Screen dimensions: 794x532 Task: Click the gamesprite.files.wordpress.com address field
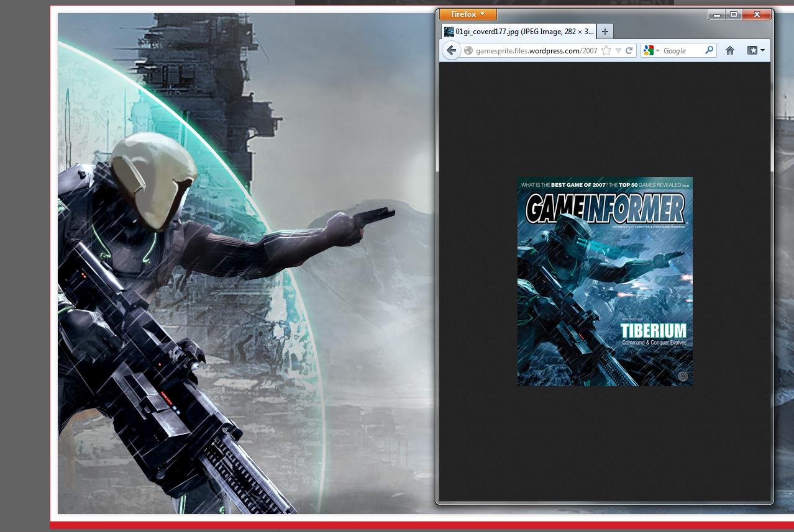pos(536,51)
